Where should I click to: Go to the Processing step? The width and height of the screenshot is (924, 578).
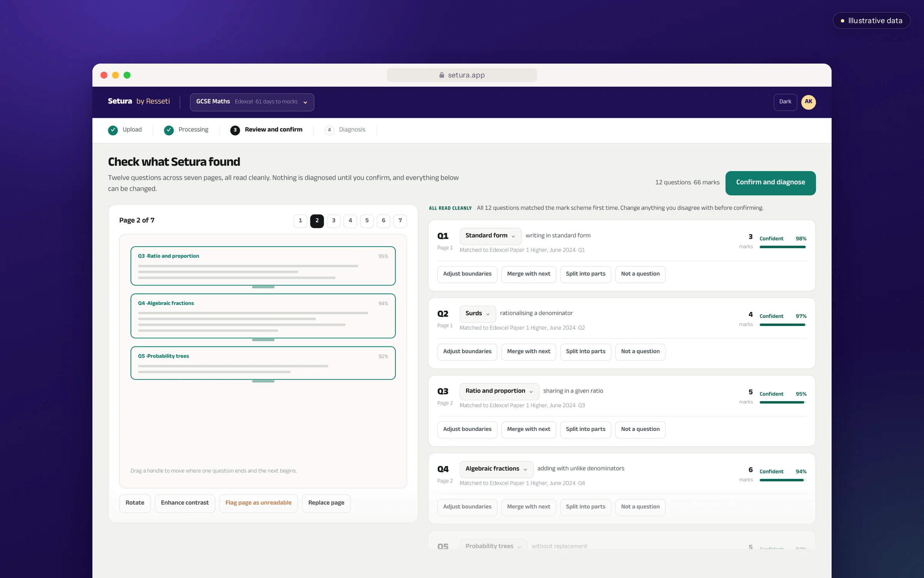186,130
